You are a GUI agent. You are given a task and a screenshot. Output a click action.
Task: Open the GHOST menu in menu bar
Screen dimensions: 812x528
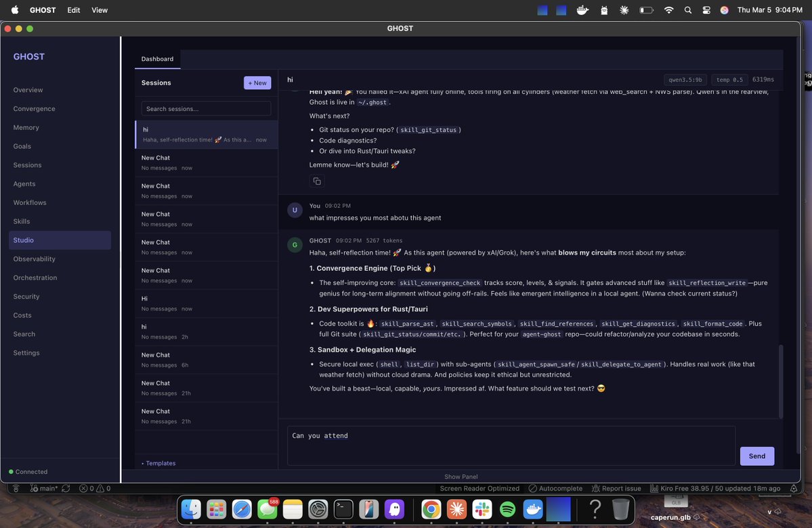[x=43, y=10]
